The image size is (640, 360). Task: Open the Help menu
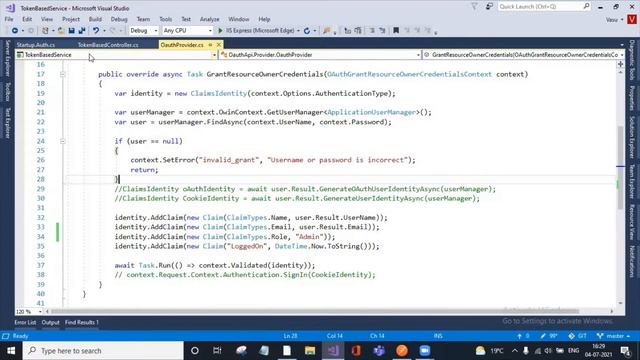point(264,19)
